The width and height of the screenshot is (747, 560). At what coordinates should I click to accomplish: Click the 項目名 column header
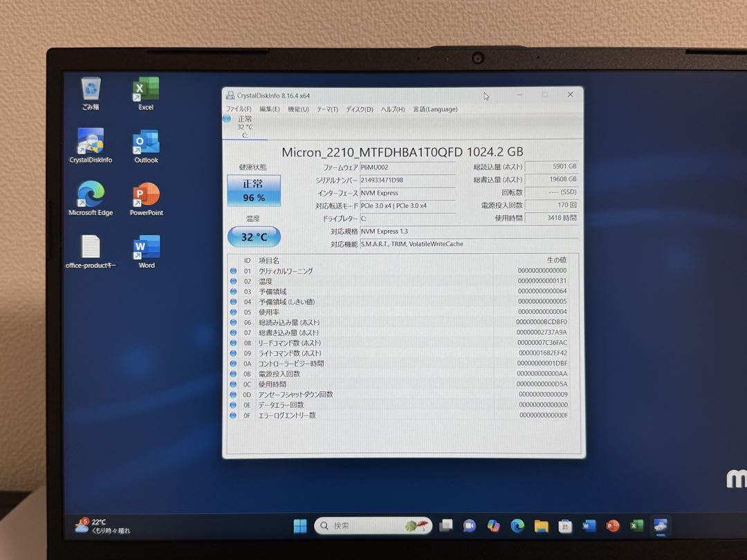269,261
